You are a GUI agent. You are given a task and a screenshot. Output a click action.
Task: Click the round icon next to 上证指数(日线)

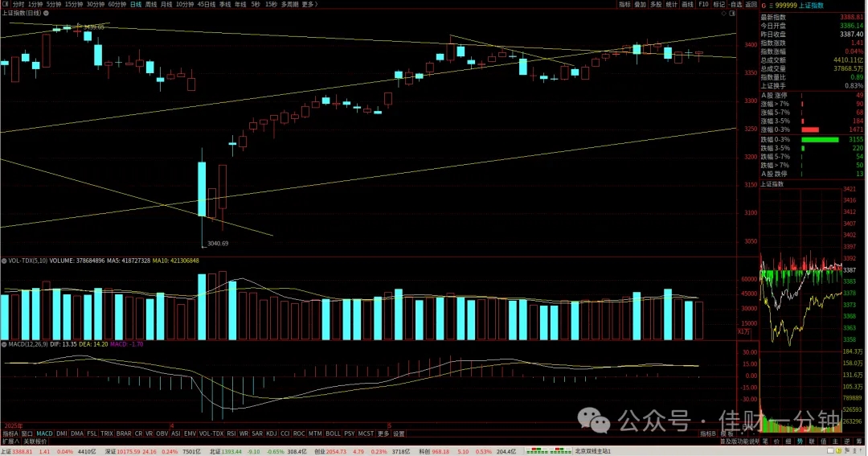click(x=46, y=13)
